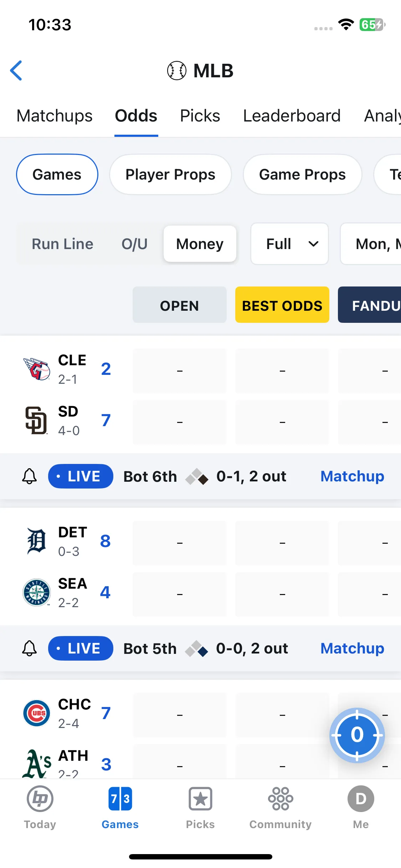This screenshot has width=401, height=868.
Task: Select the Game Props filter chip
Action: coord(302,175)
